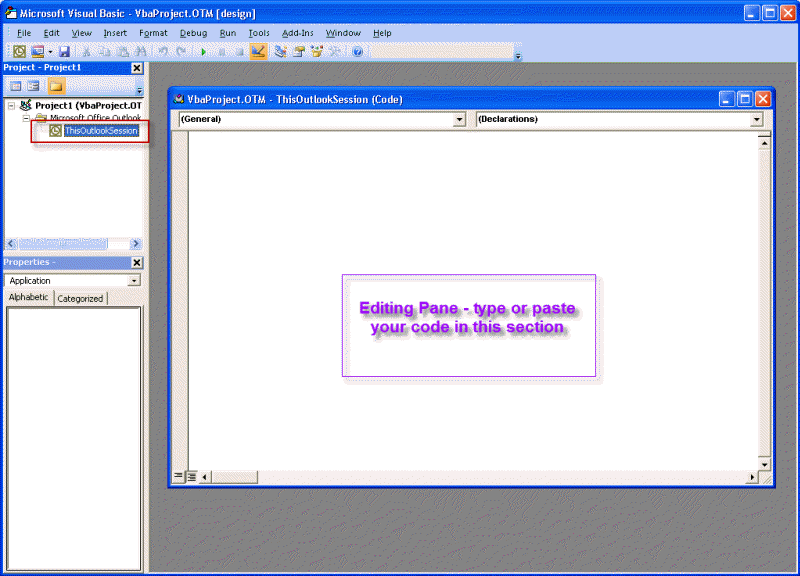The height and width of the screenshot is (576, 800).
Task: Click the Toggle Folders icon in Project panel
Action: coord(56,84)
